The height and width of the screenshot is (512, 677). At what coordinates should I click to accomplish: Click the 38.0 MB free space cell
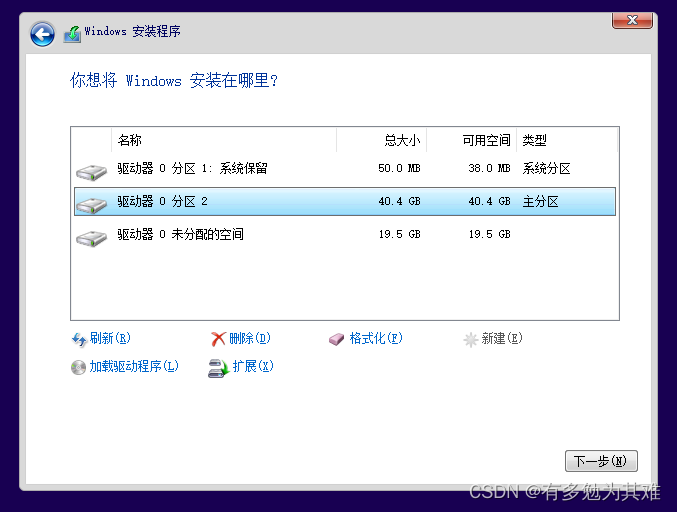[x=489, y=168]
